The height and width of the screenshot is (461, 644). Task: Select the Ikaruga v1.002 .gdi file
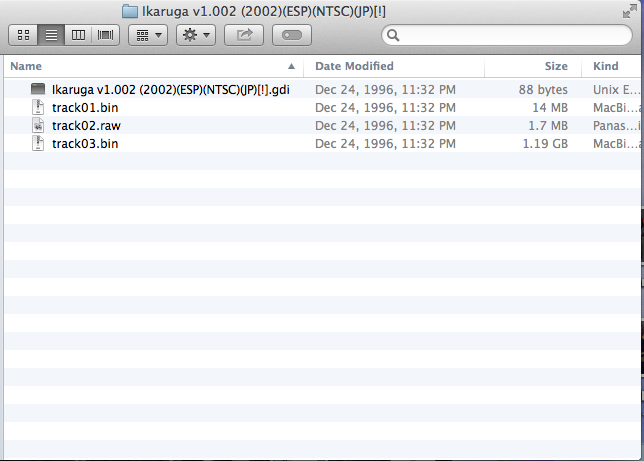click(322, 90)
